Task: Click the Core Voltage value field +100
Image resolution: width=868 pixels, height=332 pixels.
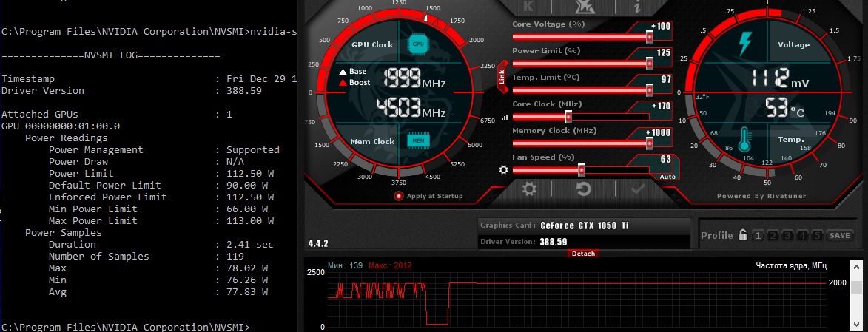Action: (660, 27)
